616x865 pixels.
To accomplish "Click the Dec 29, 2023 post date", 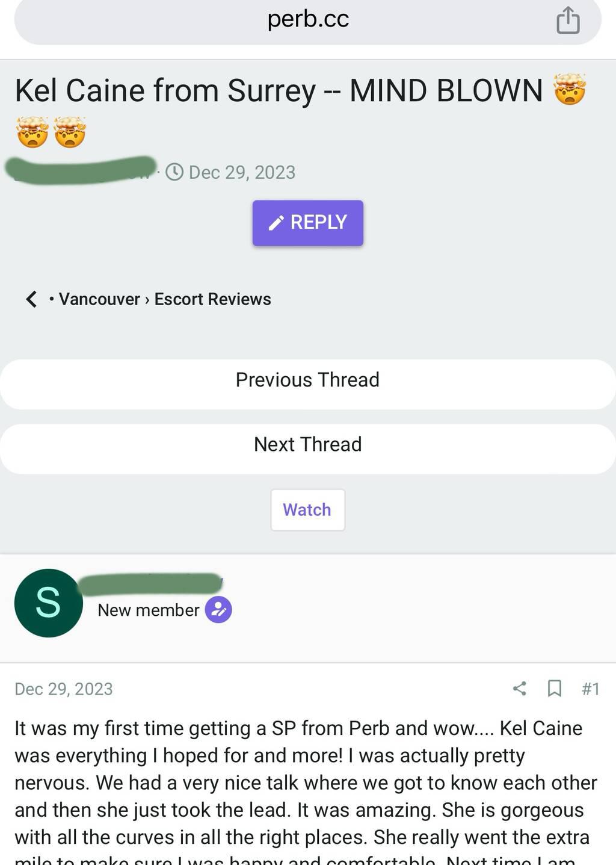I will 64,689.
